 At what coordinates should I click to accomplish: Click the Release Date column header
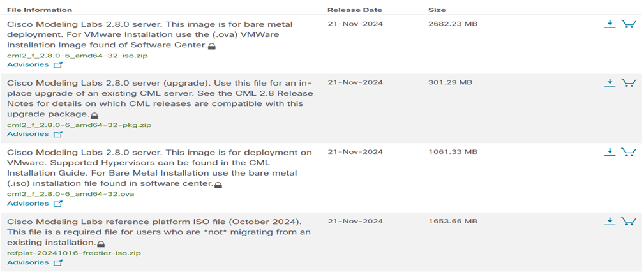coord(355,10)
